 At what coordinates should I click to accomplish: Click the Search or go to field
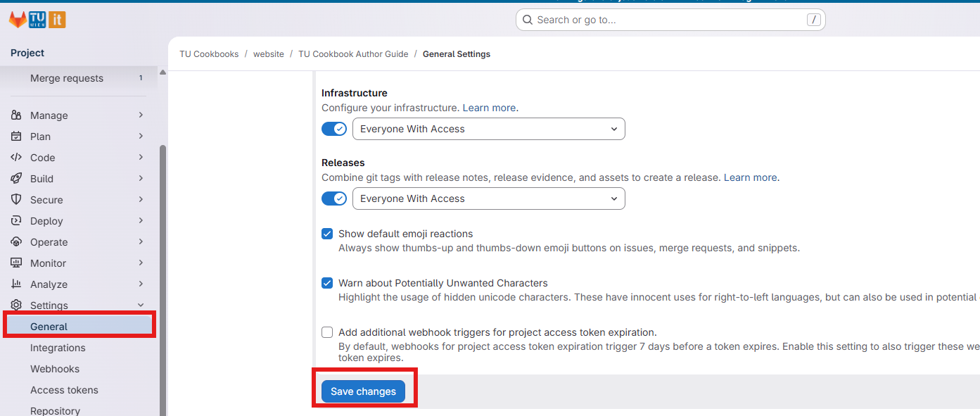670,20
